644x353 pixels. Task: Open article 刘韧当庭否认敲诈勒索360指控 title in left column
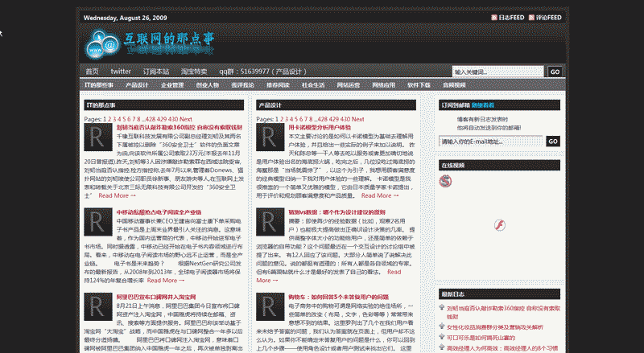(180, 128)
